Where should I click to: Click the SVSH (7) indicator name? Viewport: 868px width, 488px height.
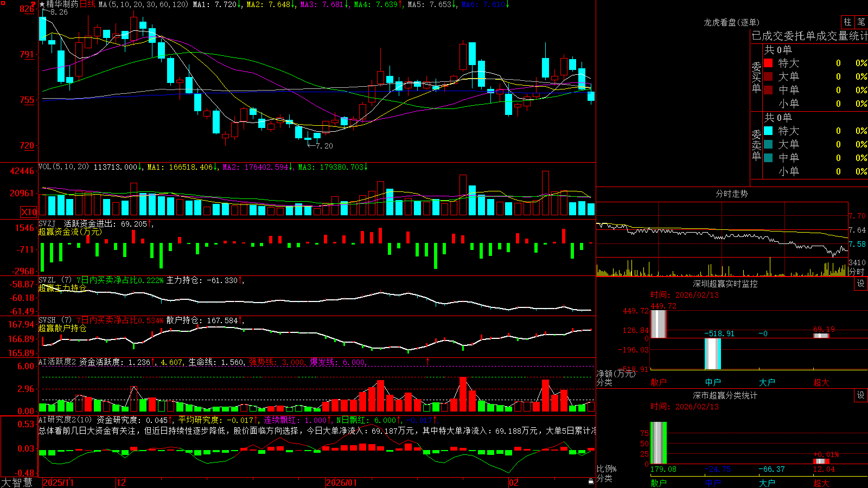pos(55,320)
